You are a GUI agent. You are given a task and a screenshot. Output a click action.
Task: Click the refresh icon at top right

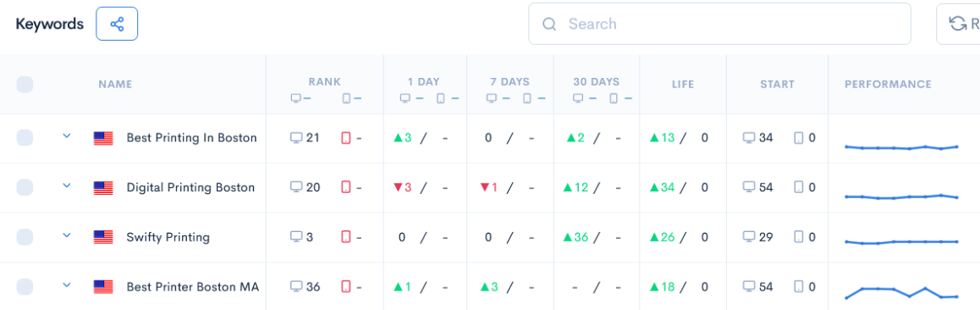[957, 24]
